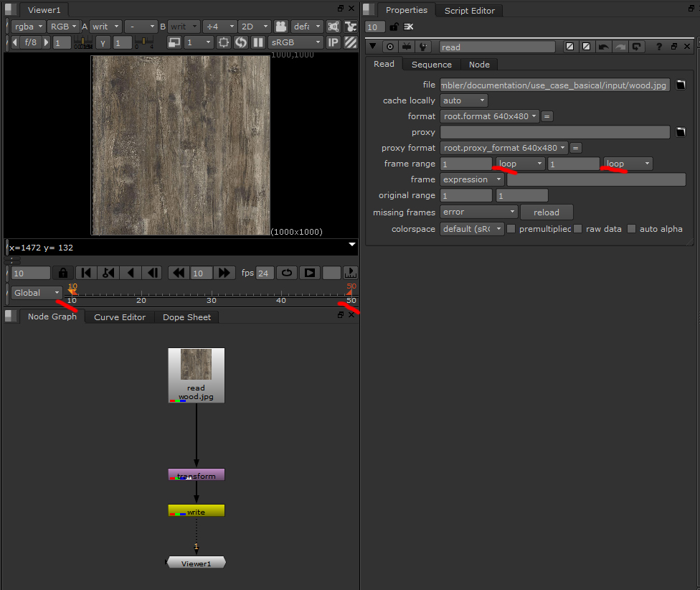Expand the Global frame range dropdown
This screenshot has height=590, width=700.
[x=37, y=293]
